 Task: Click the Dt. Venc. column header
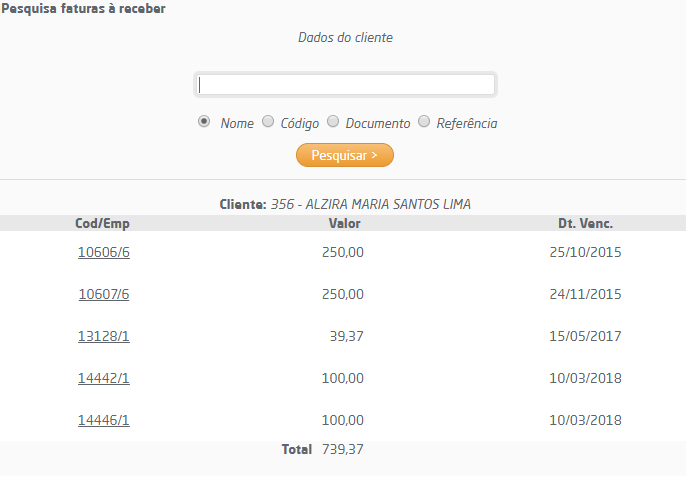pyautogui.click(x=585, y=223)
